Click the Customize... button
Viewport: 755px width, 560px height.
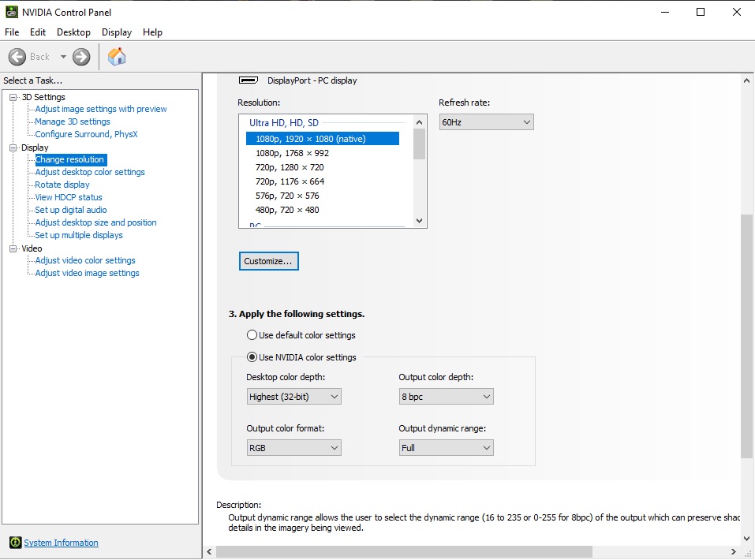point(269,261)
